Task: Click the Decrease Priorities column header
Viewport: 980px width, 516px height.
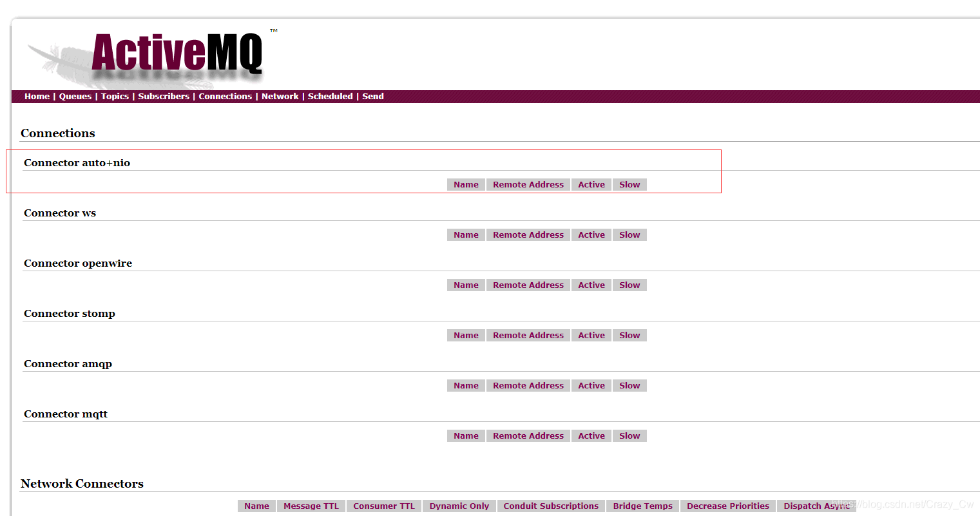Action: (x=728, y=506)
